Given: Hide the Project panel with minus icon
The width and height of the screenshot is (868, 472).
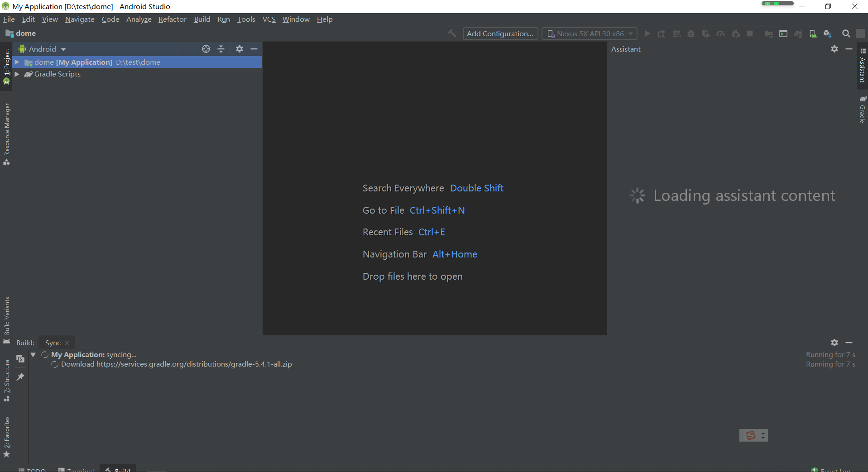Looking at the screenshot, I should 254,49.
